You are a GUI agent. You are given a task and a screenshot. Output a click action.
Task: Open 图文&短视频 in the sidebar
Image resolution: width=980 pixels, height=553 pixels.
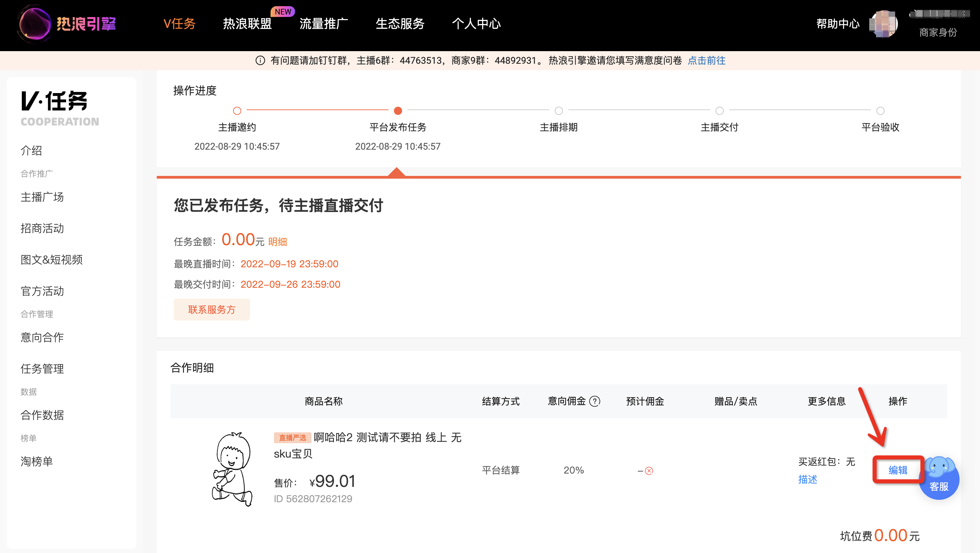[x=51, y=259]
